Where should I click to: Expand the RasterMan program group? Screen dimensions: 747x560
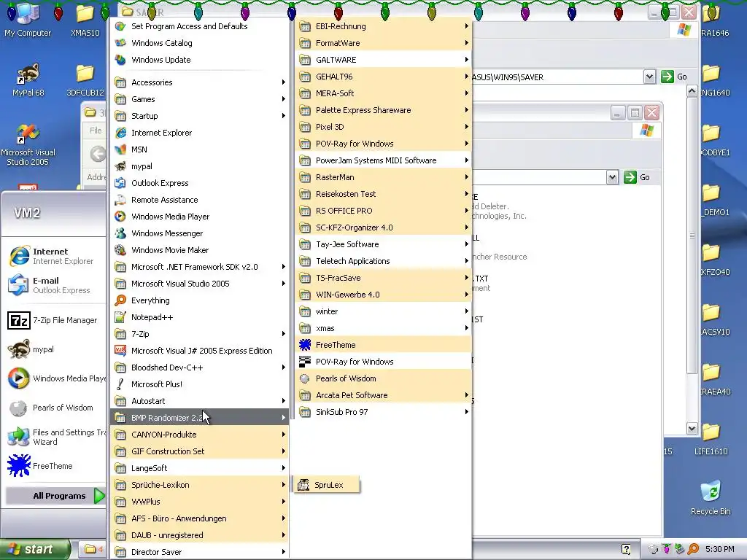click(384, 177)
